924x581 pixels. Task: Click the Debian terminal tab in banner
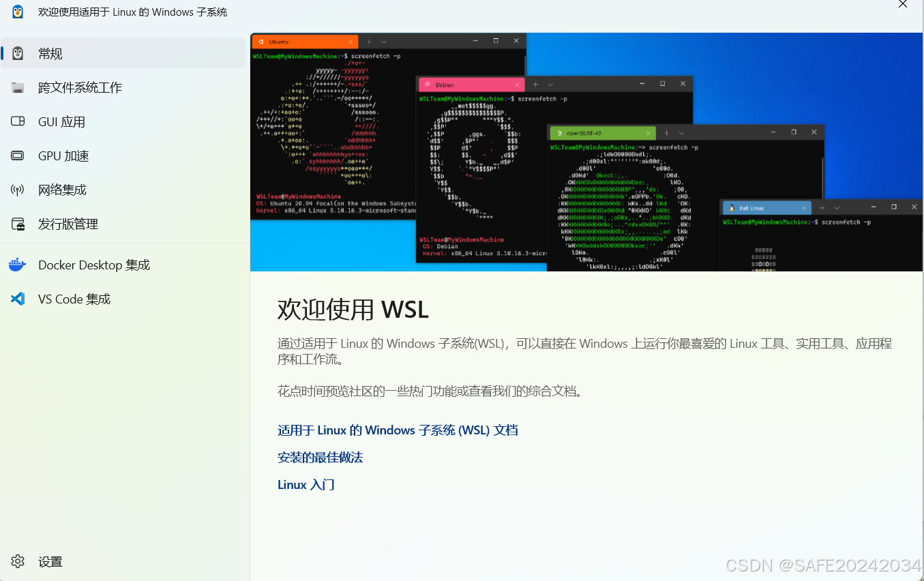[x=471, y=85]
